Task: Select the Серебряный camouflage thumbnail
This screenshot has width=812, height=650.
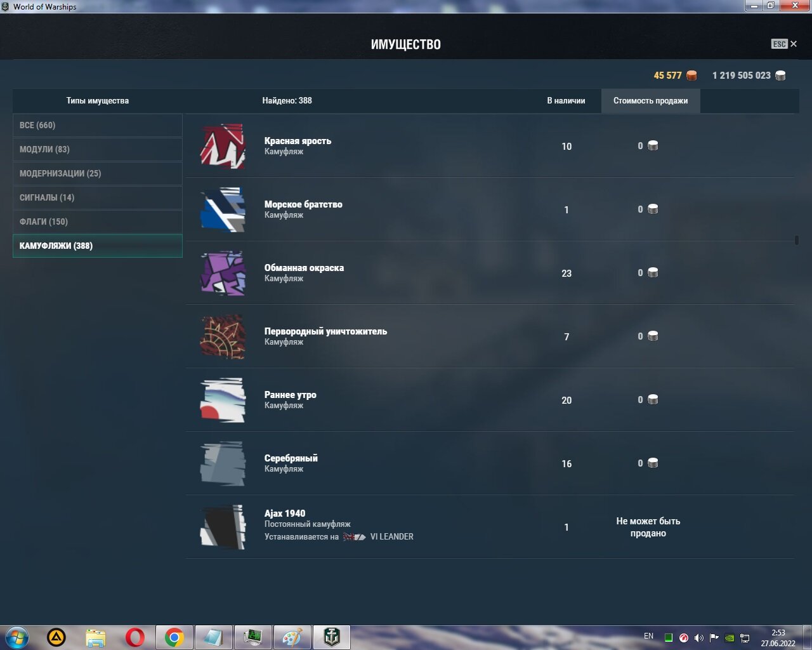Action: [x=223, y=463]
